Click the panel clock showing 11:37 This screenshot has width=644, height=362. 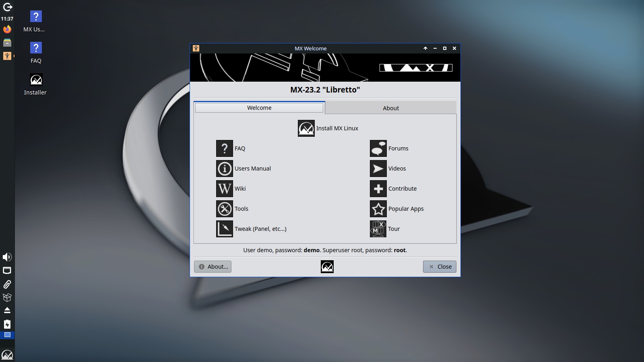click(7, 19)
